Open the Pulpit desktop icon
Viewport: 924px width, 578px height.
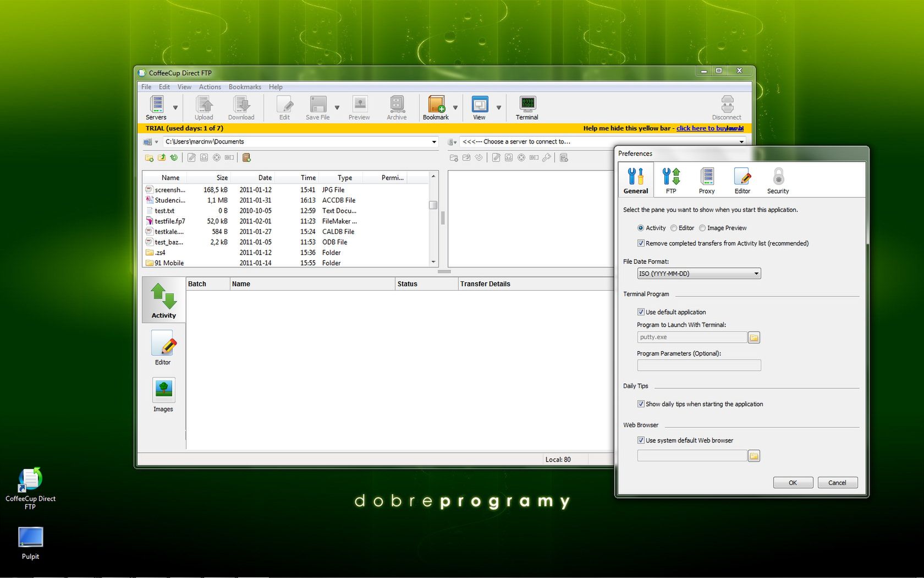pos(30,543)
